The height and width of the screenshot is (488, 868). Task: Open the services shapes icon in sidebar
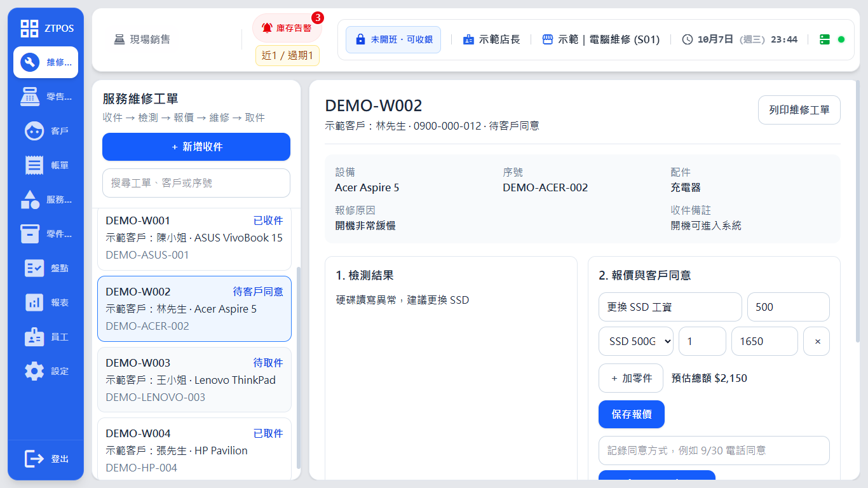click(x=30, y=200)
